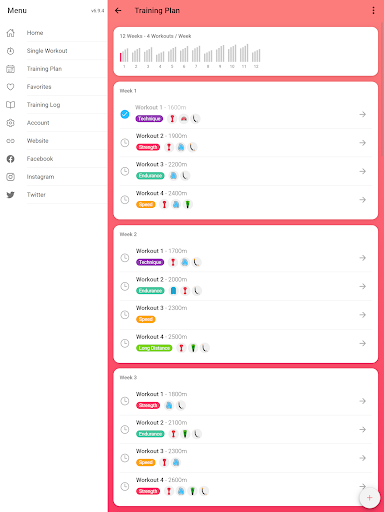This screenshot has width=384, height=512.
Task: Open Week 2 Workout 1 via its arrow
Action: 363,258
